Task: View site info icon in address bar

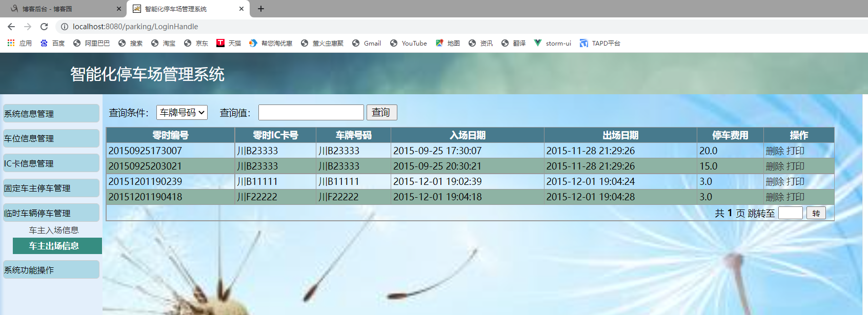Action: pos(65,27)
